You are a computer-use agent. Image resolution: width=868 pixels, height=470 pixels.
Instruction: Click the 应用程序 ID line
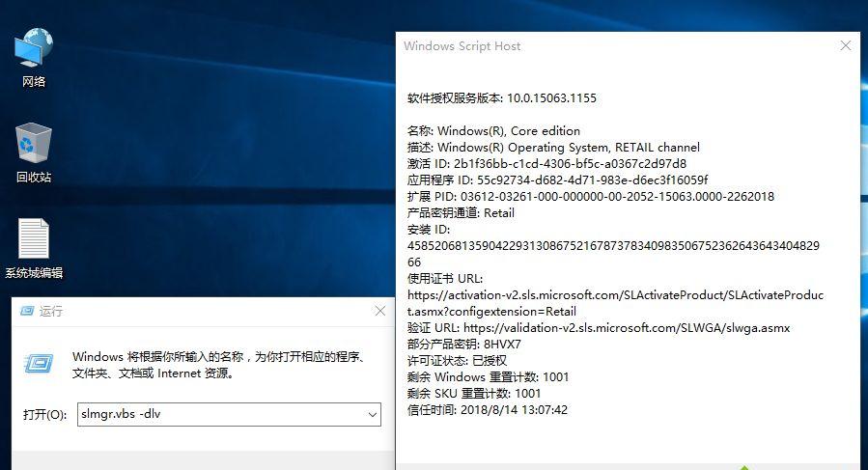click(557, 180)
